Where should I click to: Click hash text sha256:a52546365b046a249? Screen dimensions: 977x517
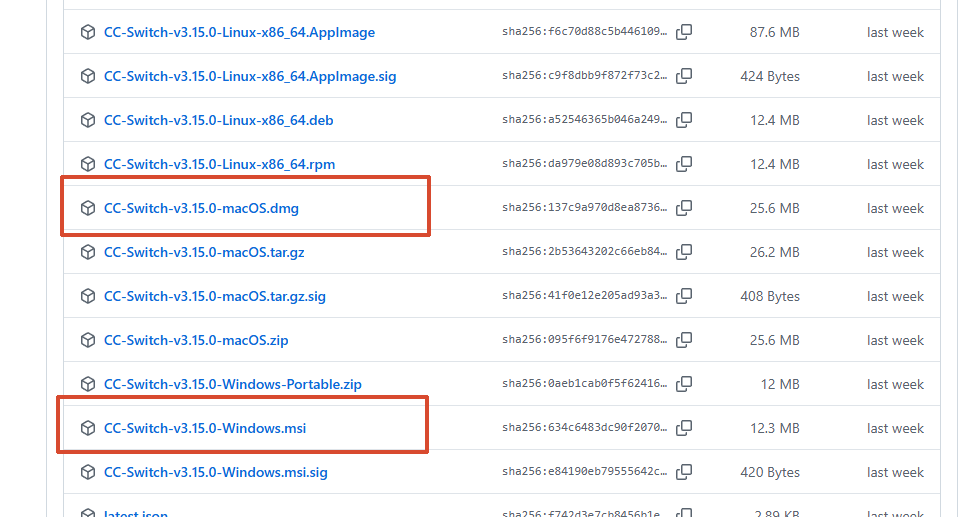584,120
